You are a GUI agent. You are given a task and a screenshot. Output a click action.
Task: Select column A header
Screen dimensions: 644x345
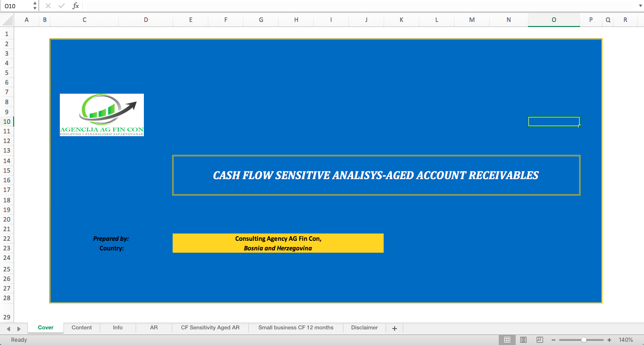[26, 20]
